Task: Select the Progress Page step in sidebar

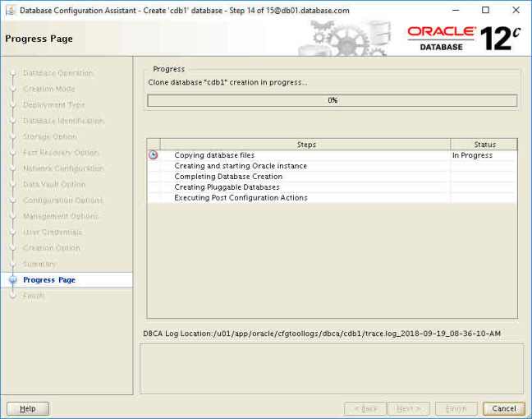Action: point(49,280)
